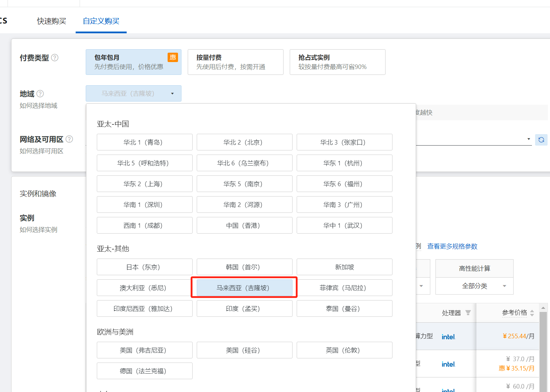Choose region 华北 5（呼和浩特）
Viewport: 550px width, 392px height.
(x=145, y=163)
